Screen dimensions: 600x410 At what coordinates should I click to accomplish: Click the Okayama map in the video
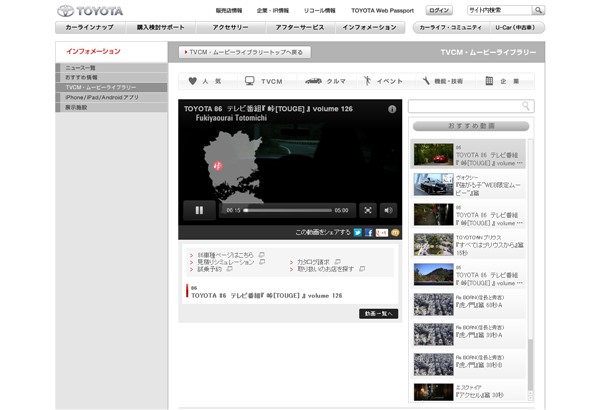point(233,167)
